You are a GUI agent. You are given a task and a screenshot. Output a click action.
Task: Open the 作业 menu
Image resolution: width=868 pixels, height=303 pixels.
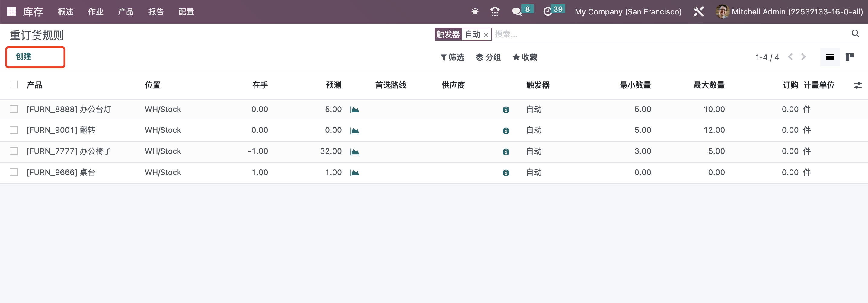tap(96, 12)
